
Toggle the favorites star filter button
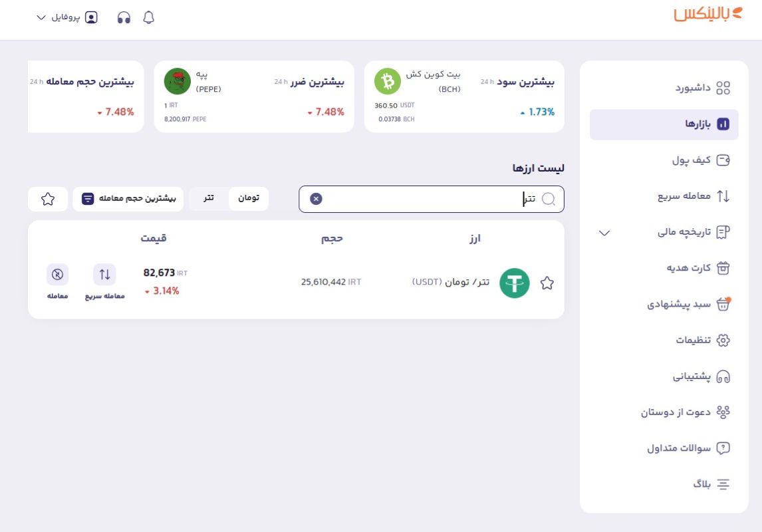click(x=48, y=199)
